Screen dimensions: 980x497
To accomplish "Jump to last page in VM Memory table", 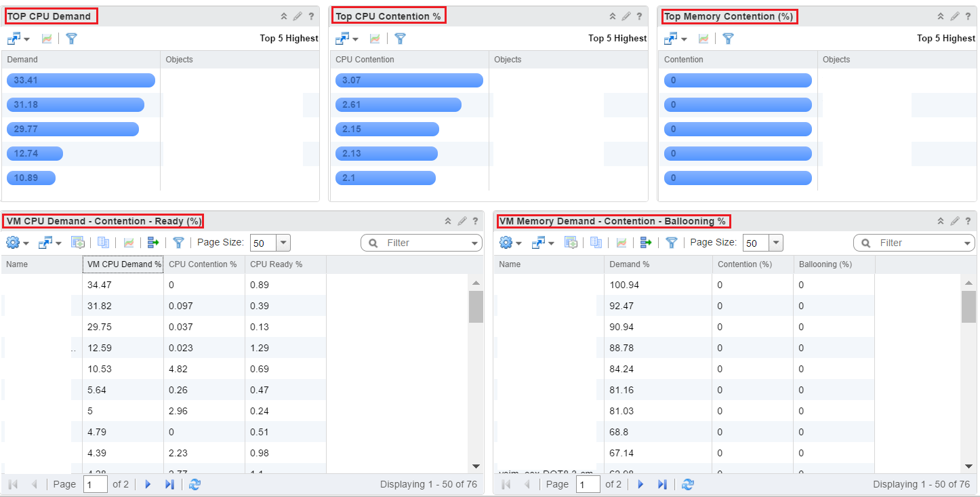I will click(662, 484).
